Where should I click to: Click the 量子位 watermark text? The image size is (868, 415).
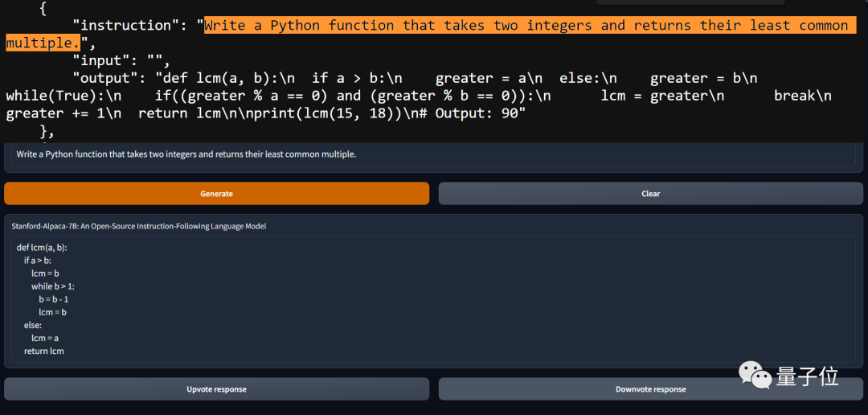point(807,376)
